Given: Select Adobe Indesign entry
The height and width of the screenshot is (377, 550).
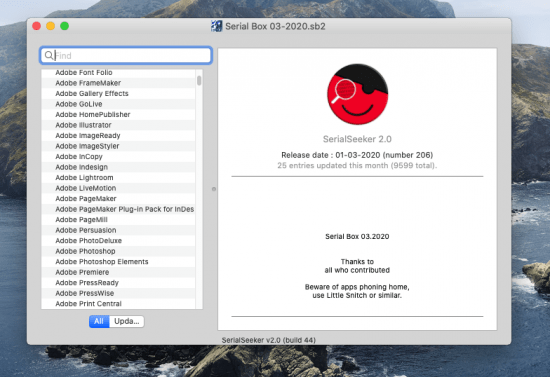Looking at the screenshot, I should click(x=119, y=167).
